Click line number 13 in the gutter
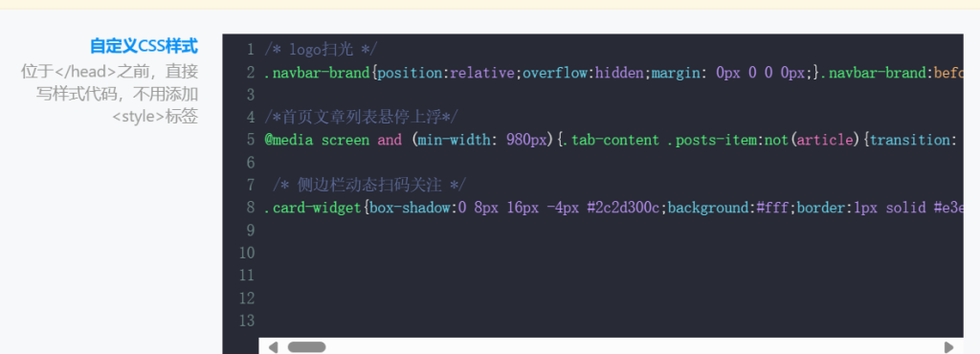The image size is (980, 354). click(247, 321)
